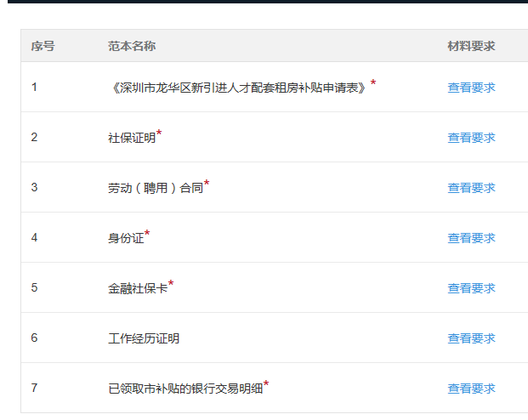Click the 社保证明 material name

pos(132,138)
